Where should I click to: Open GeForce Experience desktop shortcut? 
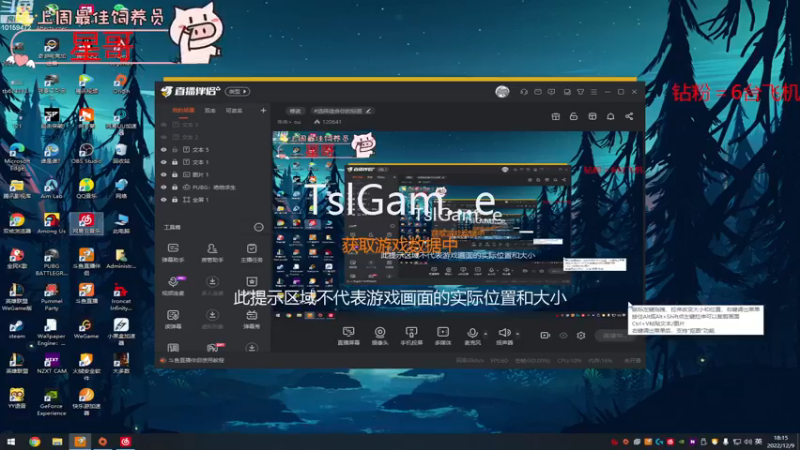[x=51, y=402]
